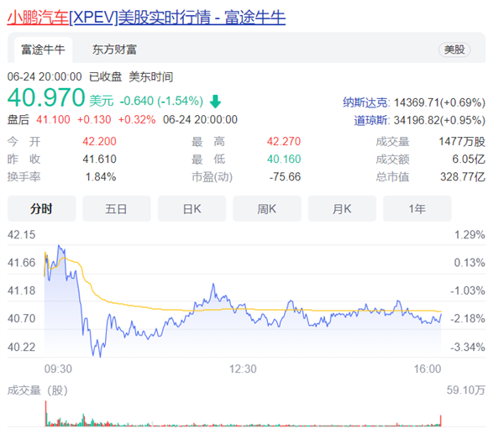This screenshot has height=434, width=504.
Task: Click the 道琼斯 index label
Action: coord(370,121)
